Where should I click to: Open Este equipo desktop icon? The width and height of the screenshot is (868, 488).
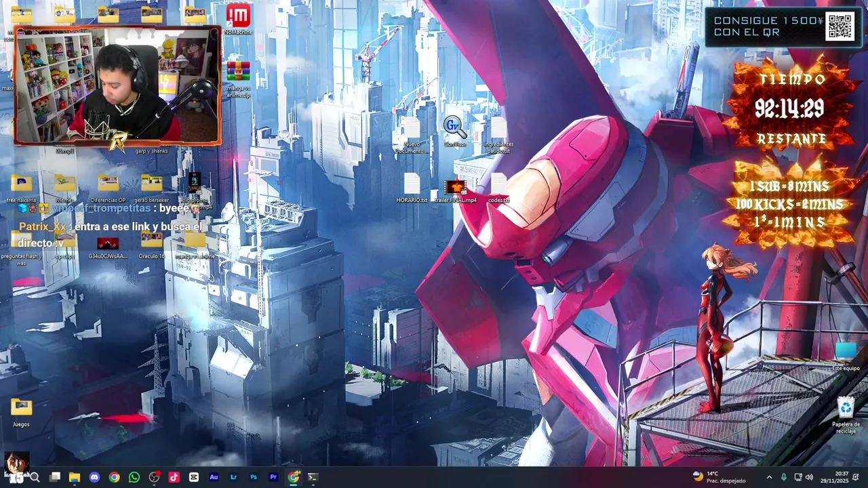846,356
